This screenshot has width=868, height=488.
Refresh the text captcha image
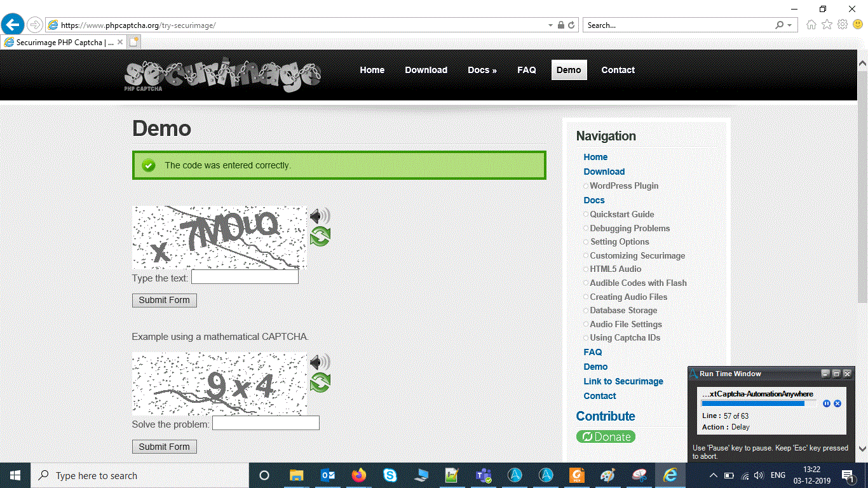320,236
